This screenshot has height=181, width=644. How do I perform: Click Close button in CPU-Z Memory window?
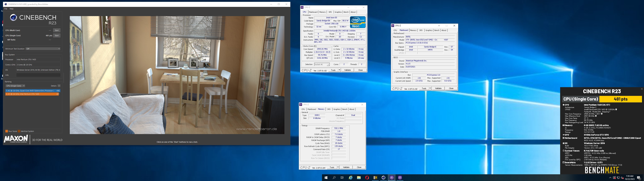(x=359, y=167)
